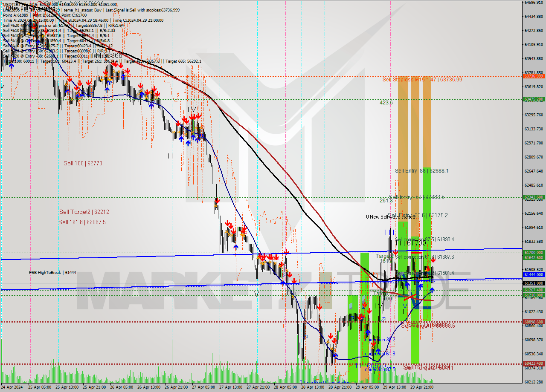546x392 pixels.
Task: Click the '0 New Sell wave started' label mid-chart
Action: point(391,217)
